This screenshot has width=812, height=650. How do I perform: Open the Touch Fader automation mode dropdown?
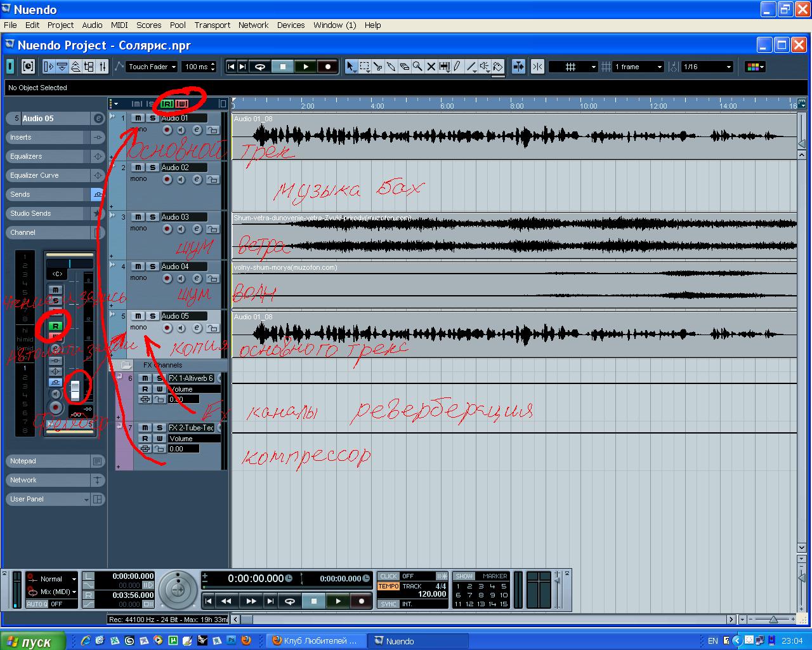point(152,67)
